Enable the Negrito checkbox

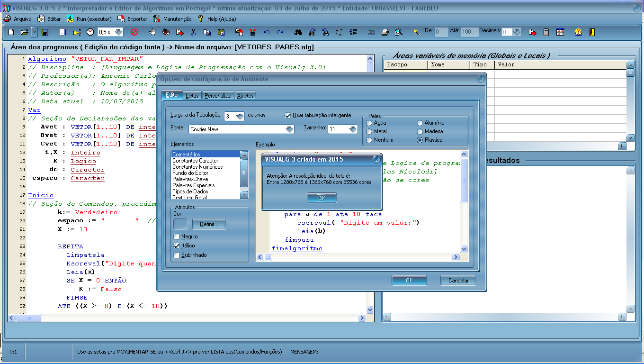pyautogui.click(x=176, y=237)
